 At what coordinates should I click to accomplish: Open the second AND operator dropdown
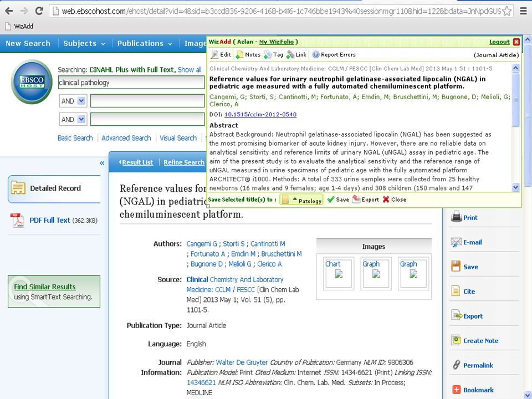(x=73, y=119)
